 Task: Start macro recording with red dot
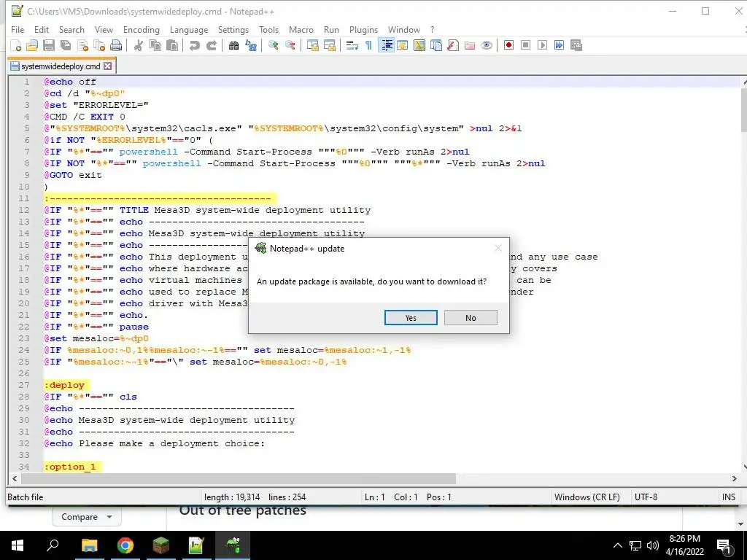pos(508,45)
